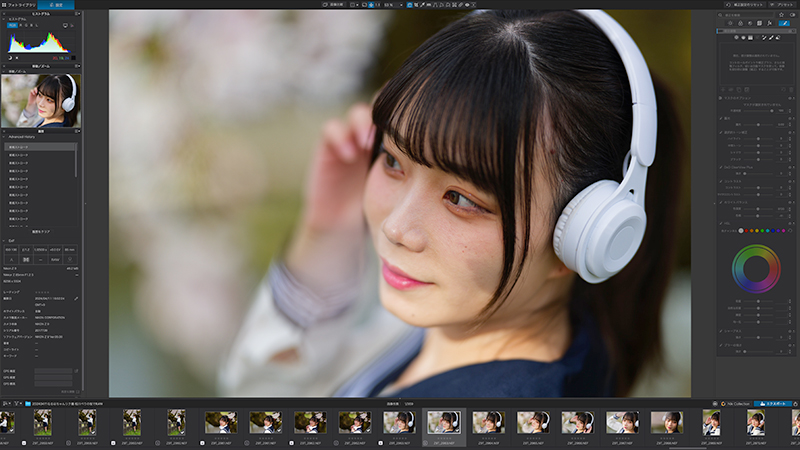Open the view mode dropdown in top toolbar
Image resolution: width=800 pixels, height=450 pixels.
[x=355, y=5]
